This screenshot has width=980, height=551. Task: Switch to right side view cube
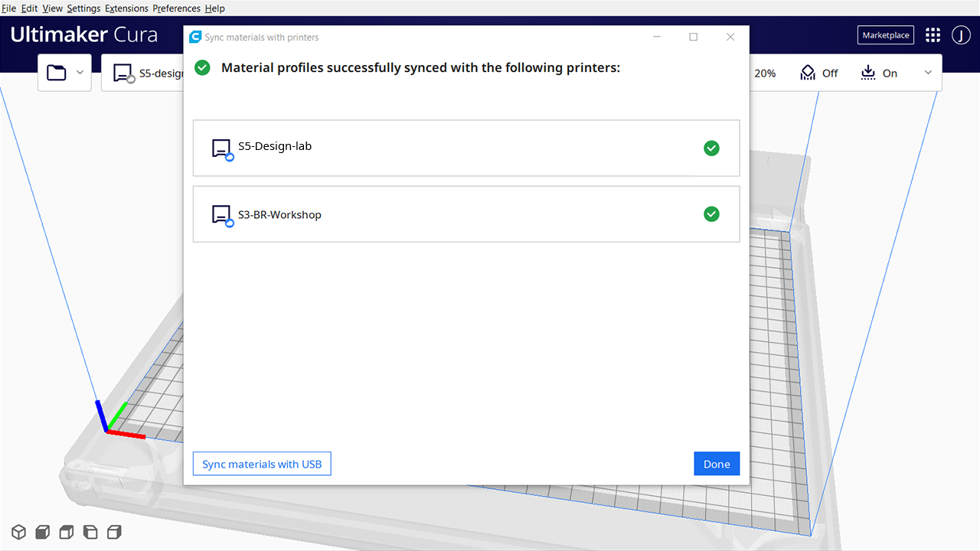(x=114, y=532)
